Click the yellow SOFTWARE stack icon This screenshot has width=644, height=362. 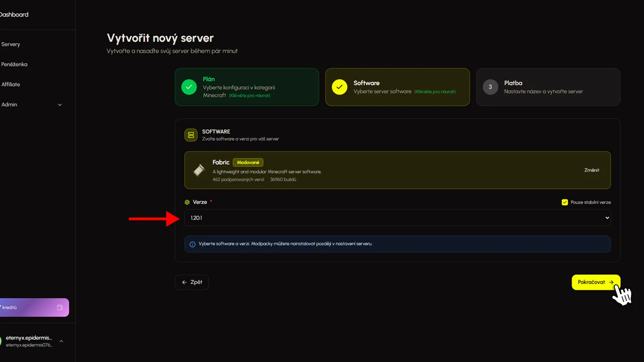[190, 135]
